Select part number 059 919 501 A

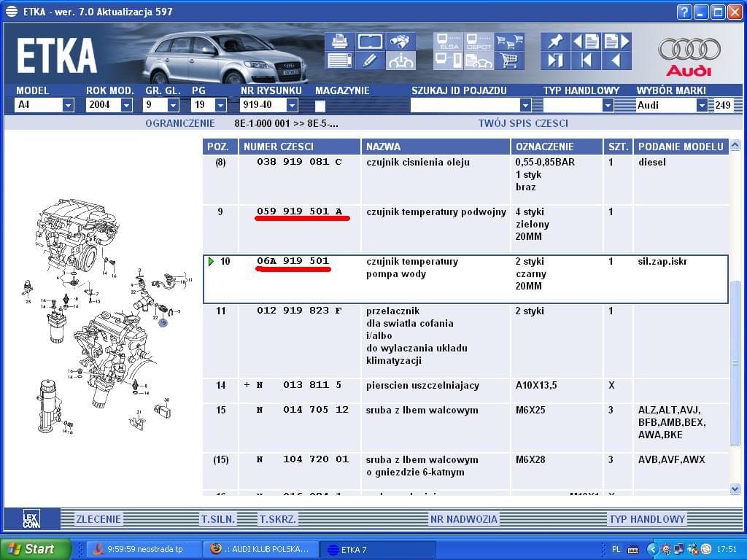click(299, 211)
